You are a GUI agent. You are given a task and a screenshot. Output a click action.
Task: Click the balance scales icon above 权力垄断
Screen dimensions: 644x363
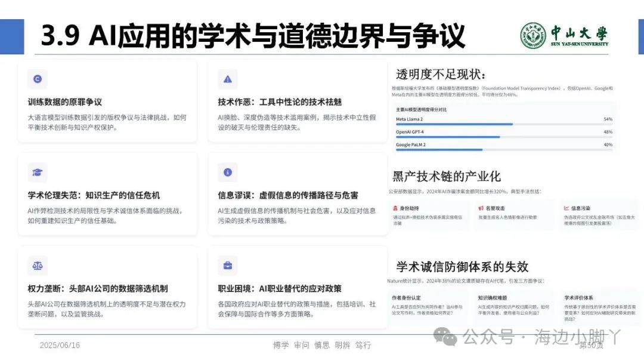pos(38,266)
